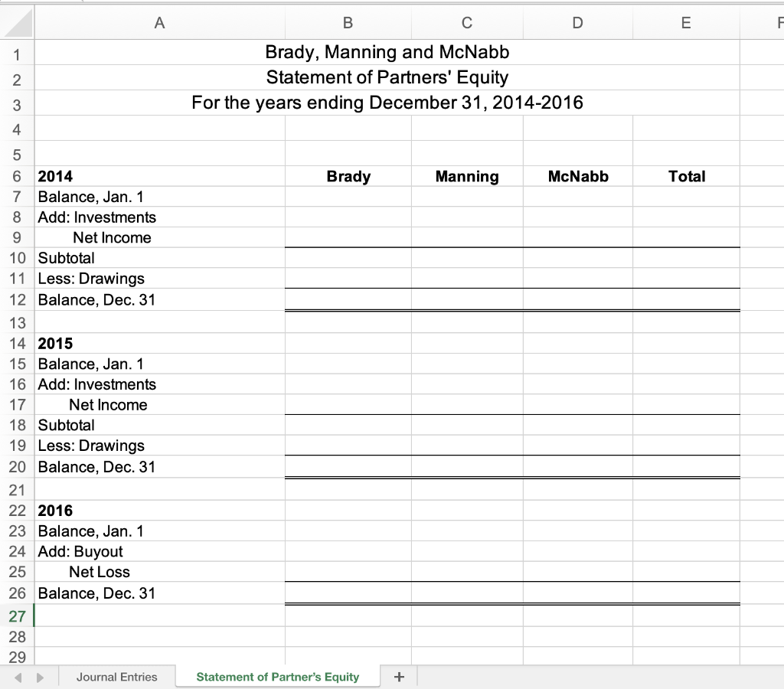
Task: Select the 'McNabb' column heading cell
Action: tap(577, 176)
